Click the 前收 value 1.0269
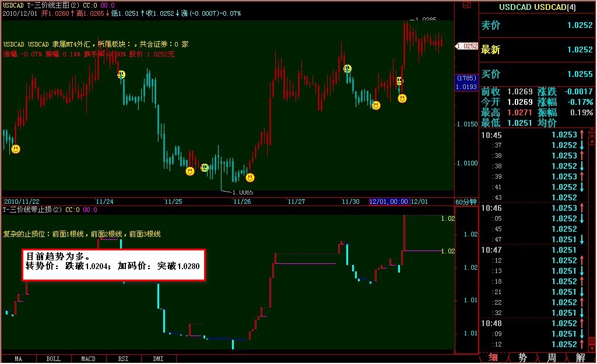The image size is (597, 364). click(x=519, y=91)
